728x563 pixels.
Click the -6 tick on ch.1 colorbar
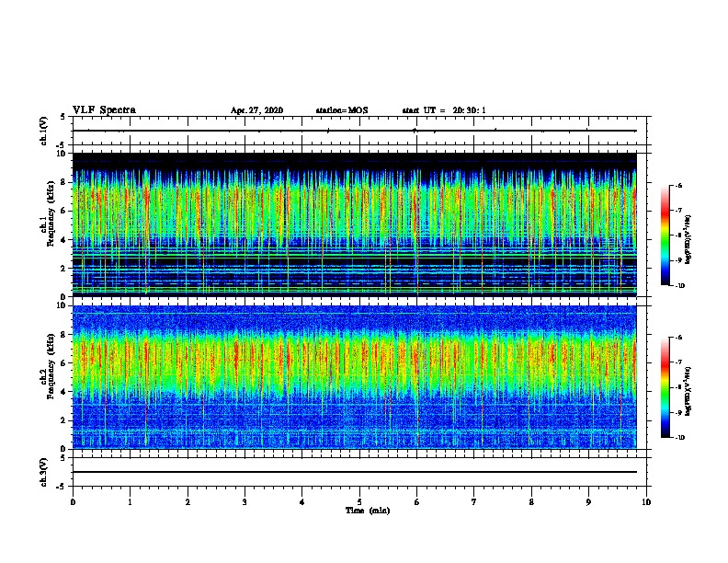pyautogui.click(x=678, y=185)
